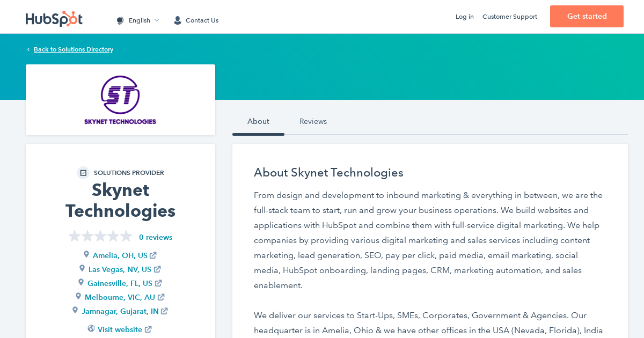Open Customer Support
The height and width of the screenshot is (338, 644).
509,17
